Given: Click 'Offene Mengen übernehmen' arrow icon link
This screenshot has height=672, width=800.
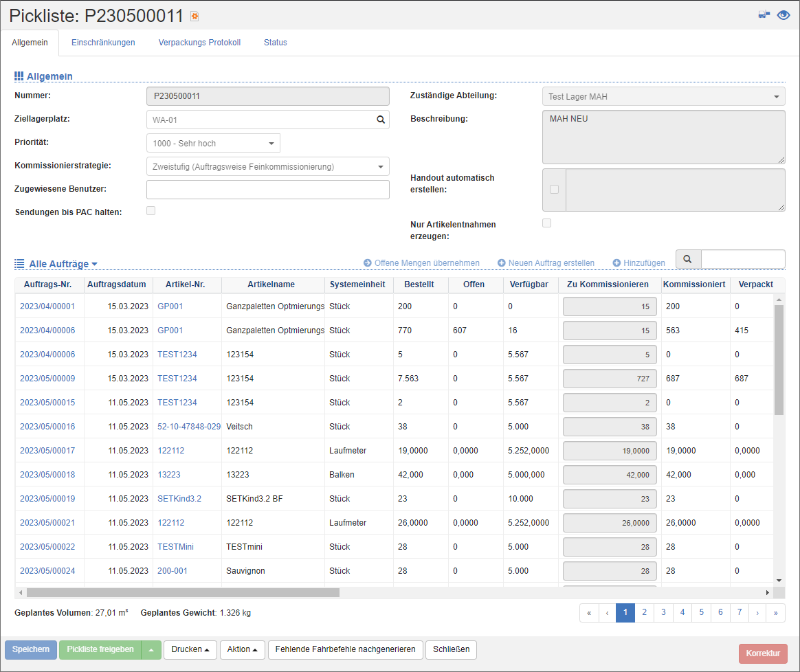Looking at the screenshot, I should [368, 263].
